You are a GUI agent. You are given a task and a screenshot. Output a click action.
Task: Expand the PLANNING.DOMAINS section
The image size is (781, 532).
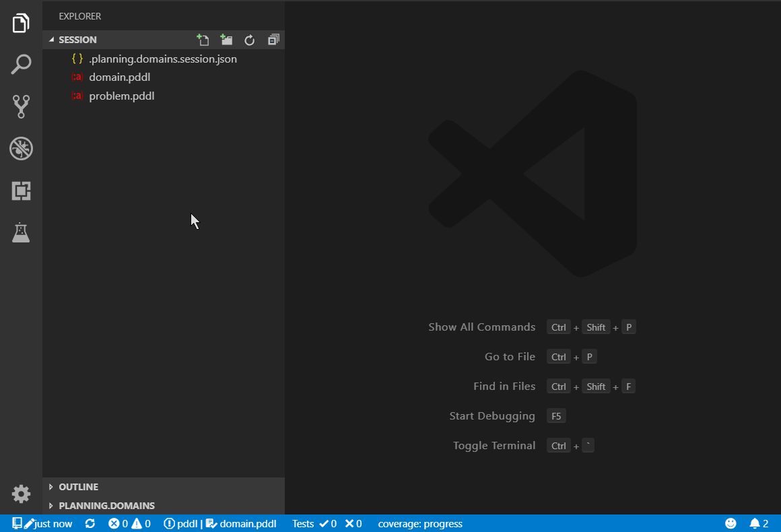[x=164, y=506]
